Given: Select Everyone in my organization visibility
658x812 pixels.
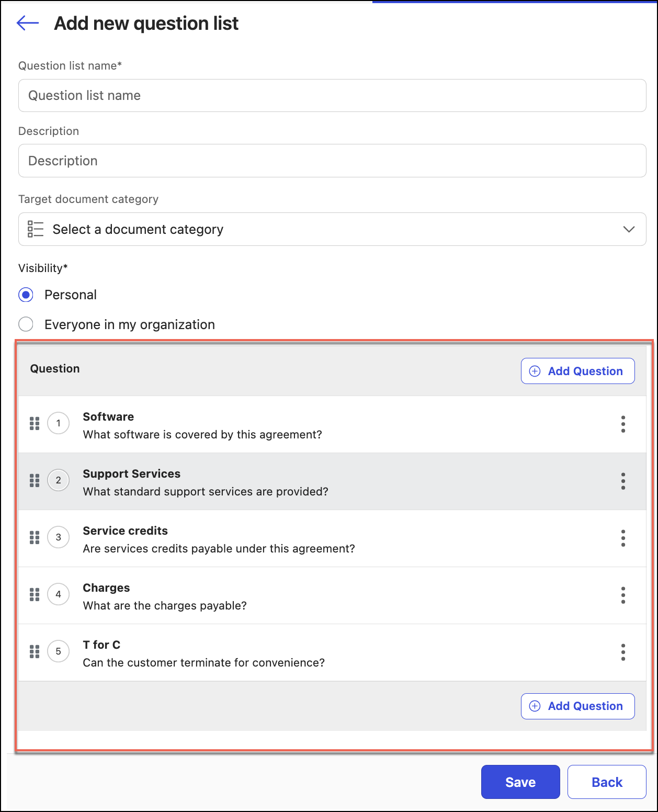Looking at the screenshot, I should (26, 324).
